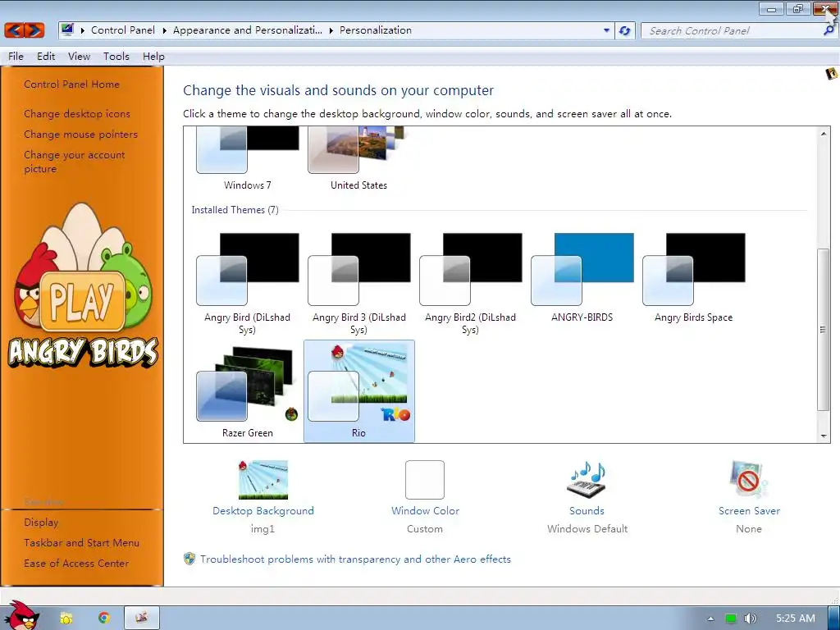
Task: Open the File menu
Action: pos(16,57)
